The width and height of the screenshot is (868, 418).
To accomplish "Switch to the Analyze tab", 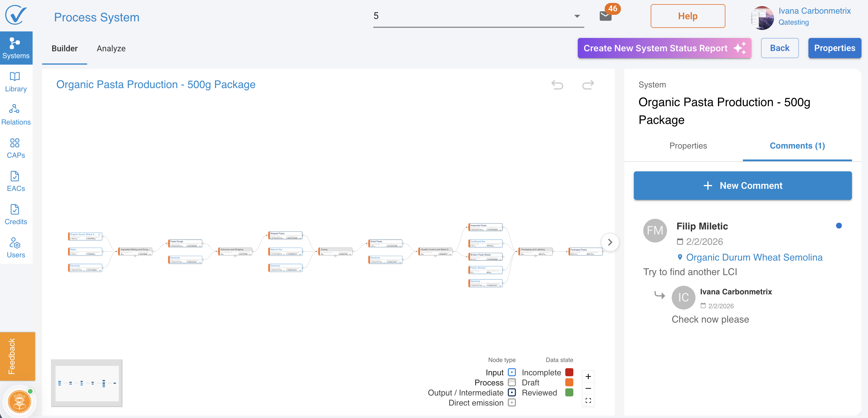I will click(111, 49).
